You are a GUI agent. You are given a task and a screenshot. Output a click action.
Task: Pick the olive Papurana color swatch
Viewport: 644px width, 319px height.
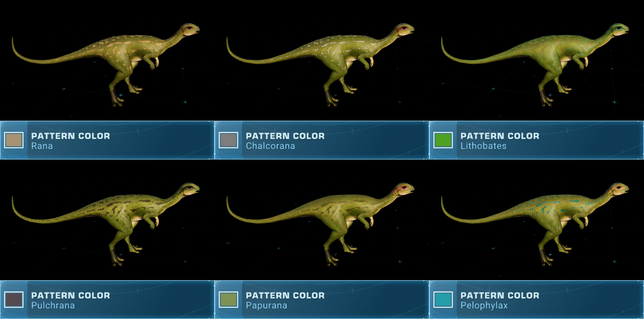pyautogui.click(x=228, y=300)
